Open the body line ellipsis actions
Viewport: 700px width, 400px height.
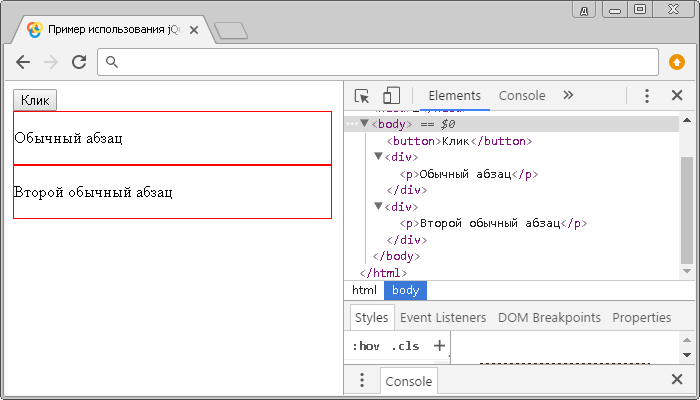(x=352, y=124)
